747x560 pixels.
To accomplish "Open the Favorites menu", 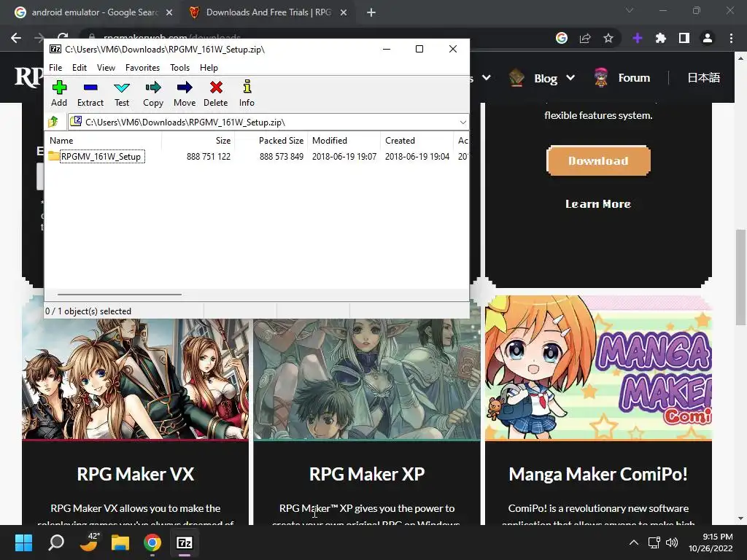I will 142,68.
